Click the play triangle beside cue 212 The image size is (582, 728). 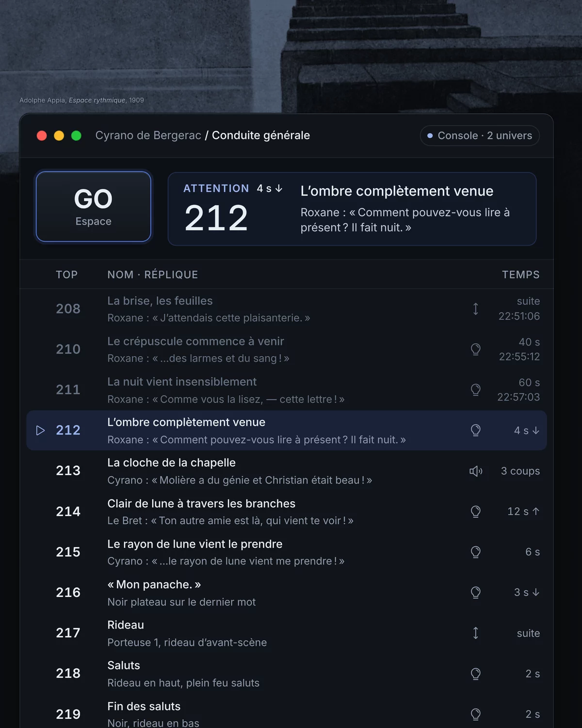point(41,430)
